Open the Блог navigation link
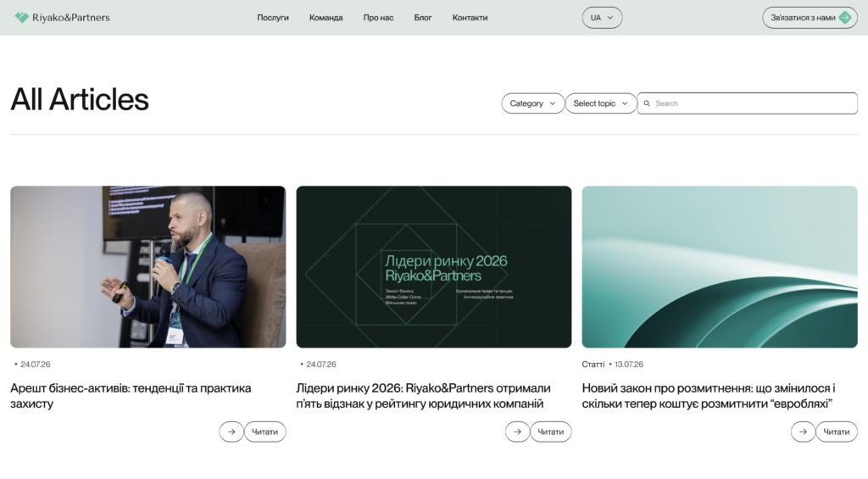Viewport: 868px width, 479px height. (423, 18)
